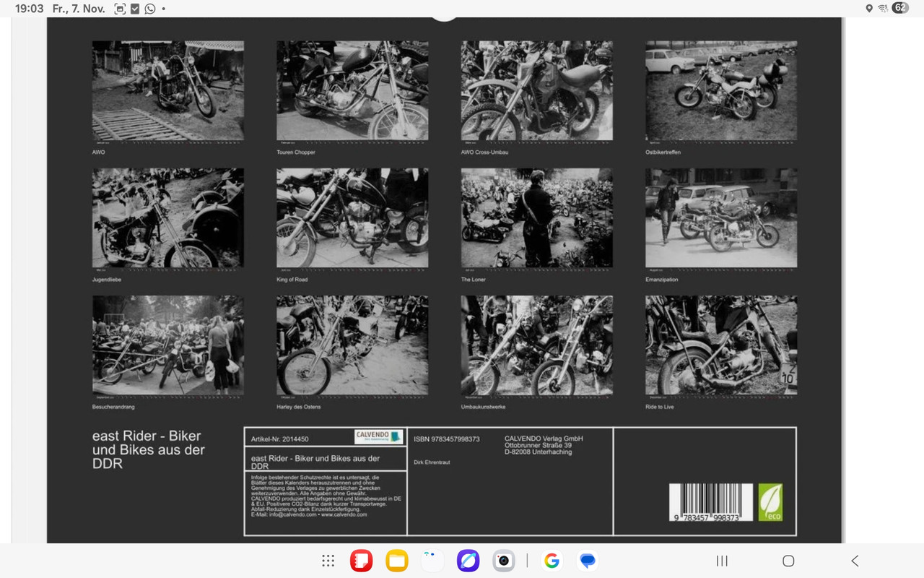924x578 pixels.
Task: Click 'CALVENDO Verlag GmbH' publisher name
Action: (x=544, y=439)
